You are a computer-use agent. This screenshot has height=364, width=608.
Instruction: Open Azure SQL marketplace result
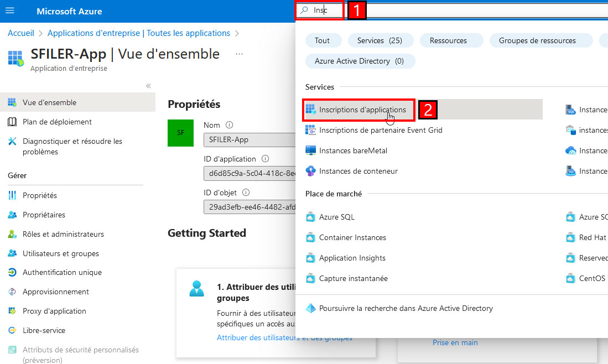click(x=336, y=217)
